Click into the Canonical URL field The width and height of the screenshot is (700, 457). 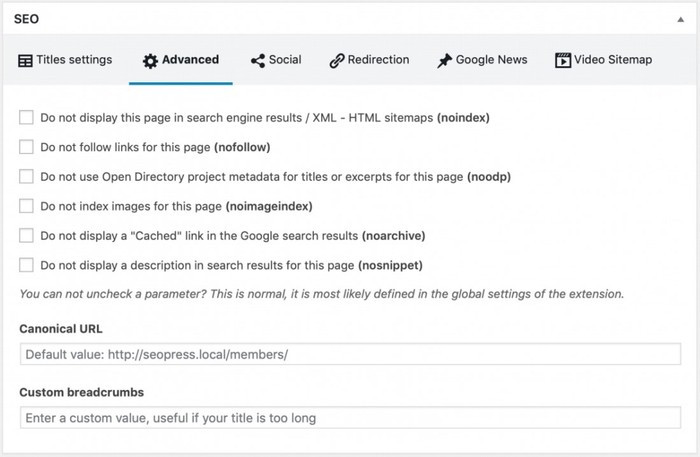tap(349, 355)
